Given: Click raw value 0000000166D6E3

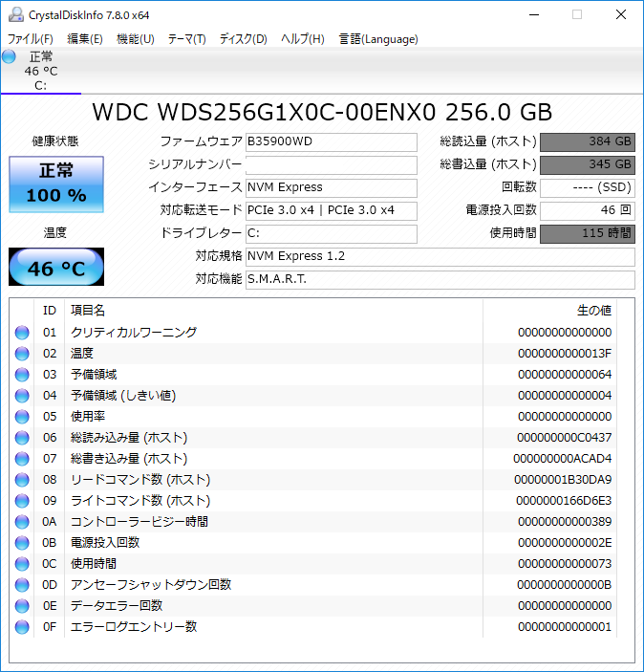Looking at the screenshot, I should [x=564, y=501].
